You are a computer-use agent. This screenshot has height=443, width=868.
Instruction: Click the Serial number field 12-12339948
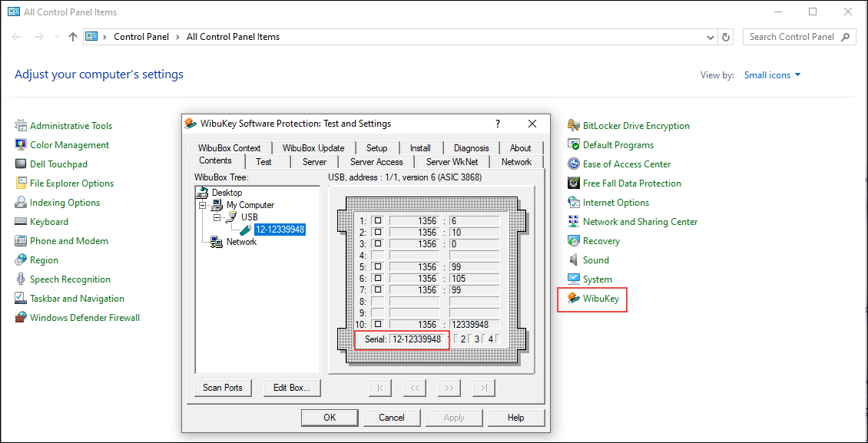coord(417,339)
